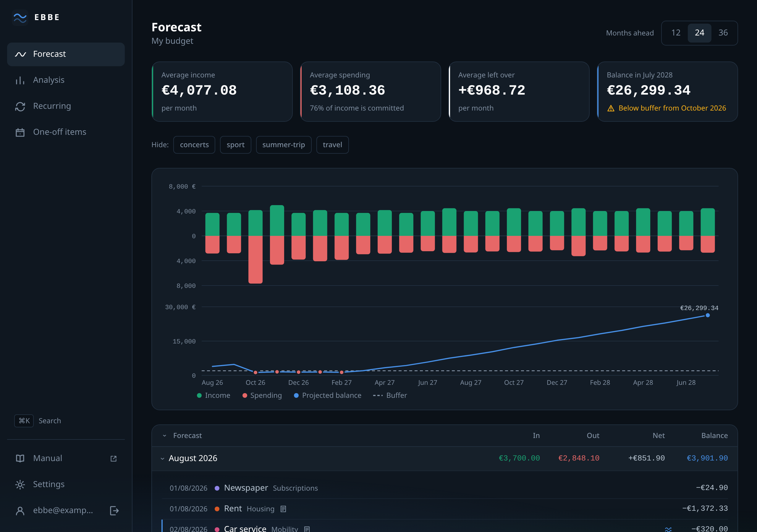Click the Projected balance legend swatch
Viewport: 757px width, 532px height.
[x=296, y=395]
